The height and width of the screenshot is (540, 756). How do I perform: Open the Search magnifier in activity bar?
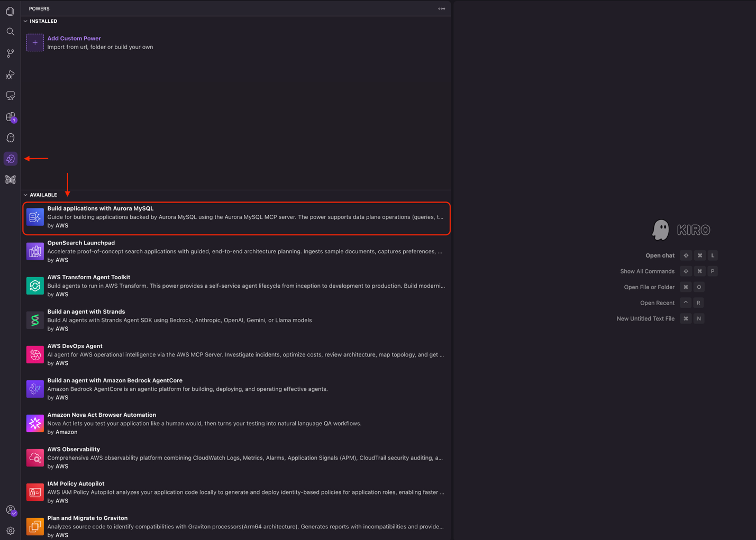pyautogui.click(x=10, y=32)
